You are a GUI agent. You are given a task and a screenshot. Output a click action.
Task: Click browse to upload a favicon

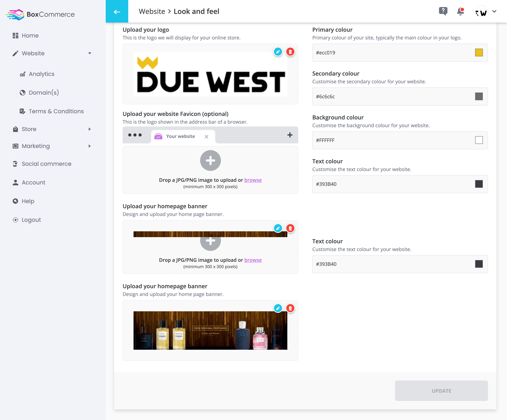(253, 180)
